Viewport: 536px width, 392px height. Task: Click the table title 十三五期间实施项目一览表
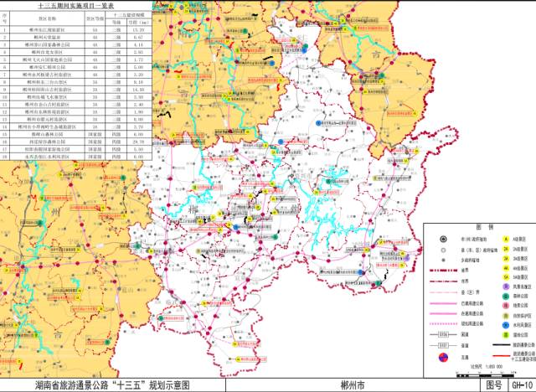tap(76, 5)
